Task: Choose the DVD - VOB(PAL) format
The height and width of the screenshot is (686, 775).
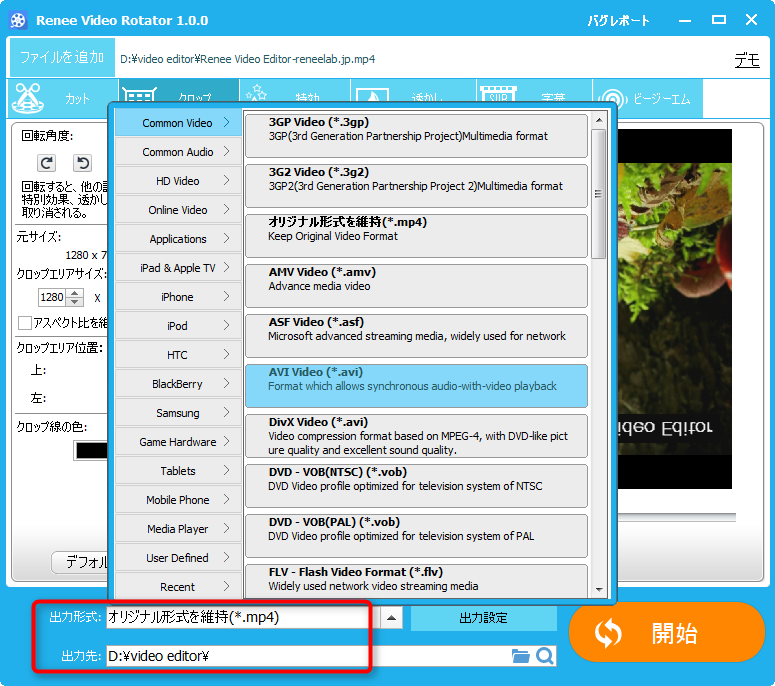Action: (x=416, y=535)
